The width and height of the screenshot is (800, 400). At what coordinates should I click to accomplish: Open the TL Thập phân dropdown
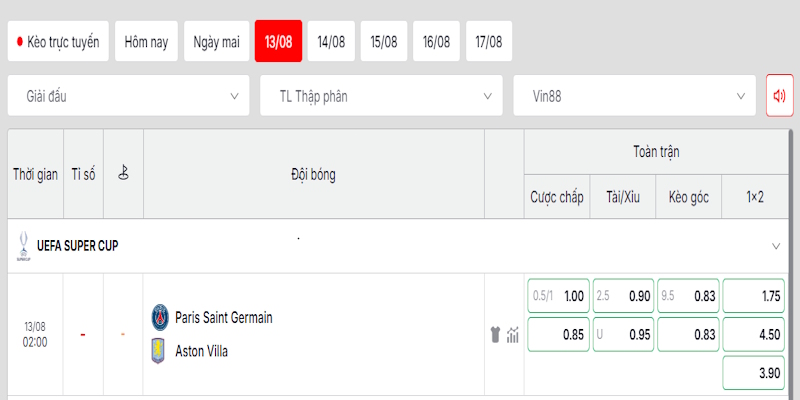point(381,95)
